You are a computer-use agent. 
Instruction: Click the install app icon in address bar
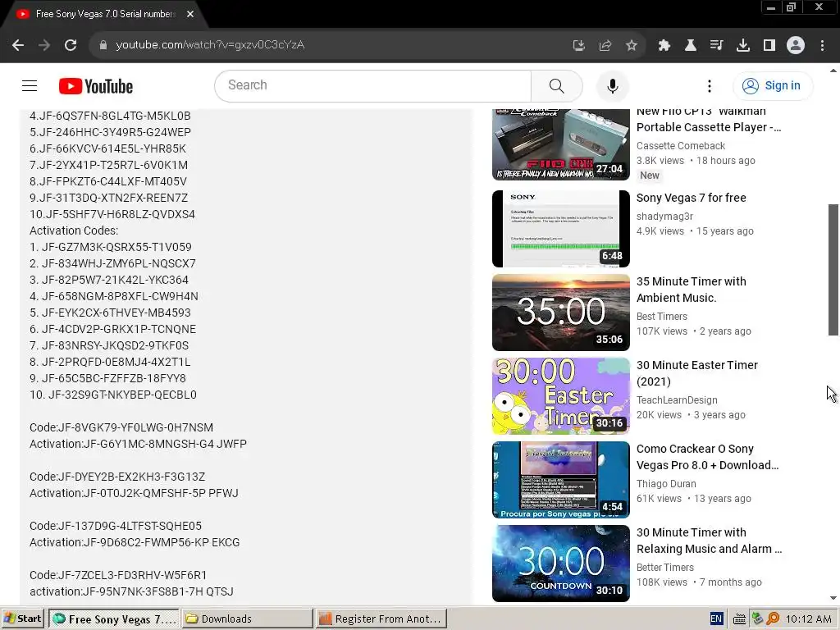point(579,46)
